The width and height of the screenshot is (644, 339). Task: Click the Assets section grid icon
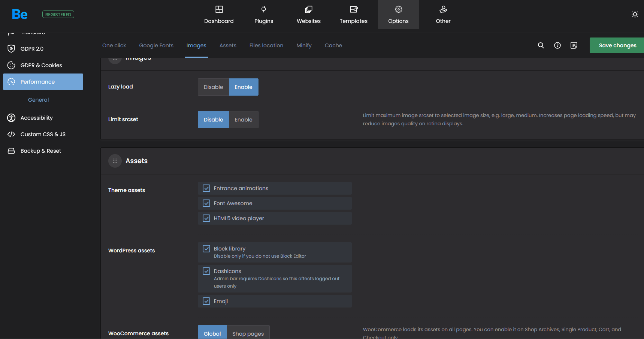click(115, 161)
